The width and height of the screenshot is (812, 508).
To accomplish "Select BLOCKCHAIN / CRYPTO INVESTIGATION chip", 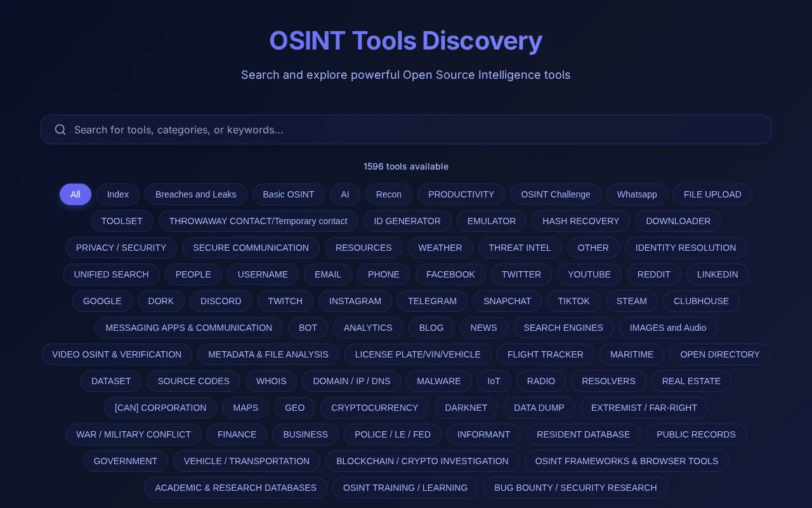I will (x=422, y=461).
